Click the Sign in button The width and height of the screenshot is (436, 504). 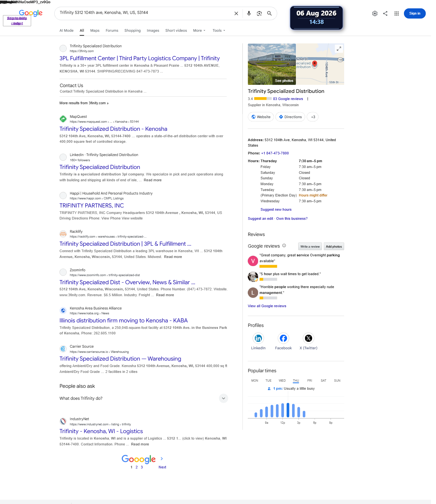click(x=415, y=14)
